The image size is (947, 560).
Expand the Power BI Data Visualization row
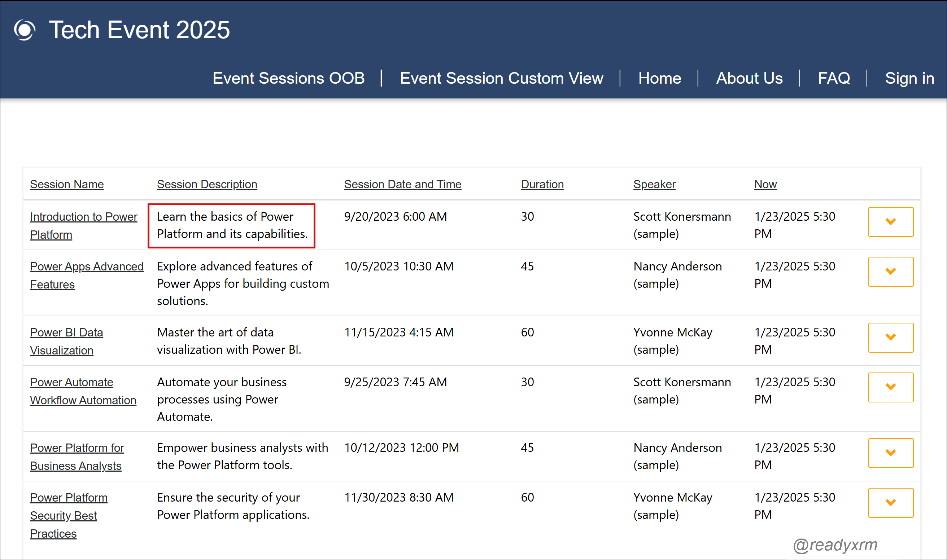click(x=891, y=338)
